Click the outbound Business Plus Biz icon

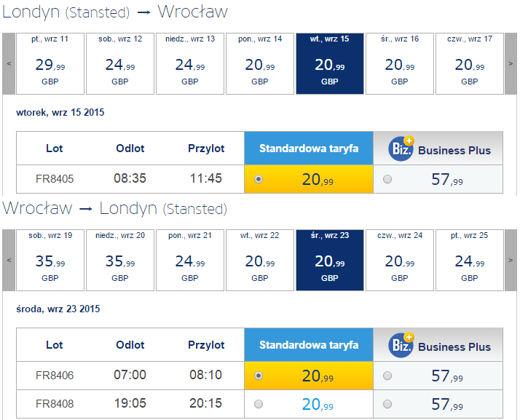401,148
